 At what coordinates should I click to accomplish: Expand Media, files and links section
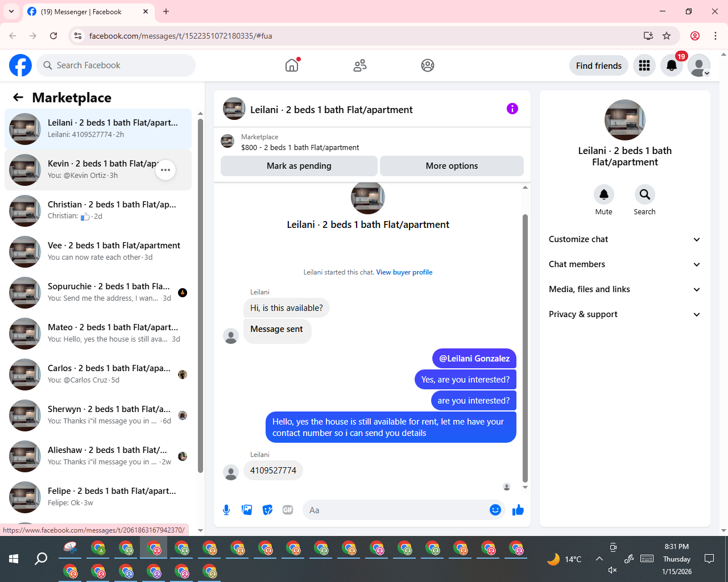click(x=624, y=289)
